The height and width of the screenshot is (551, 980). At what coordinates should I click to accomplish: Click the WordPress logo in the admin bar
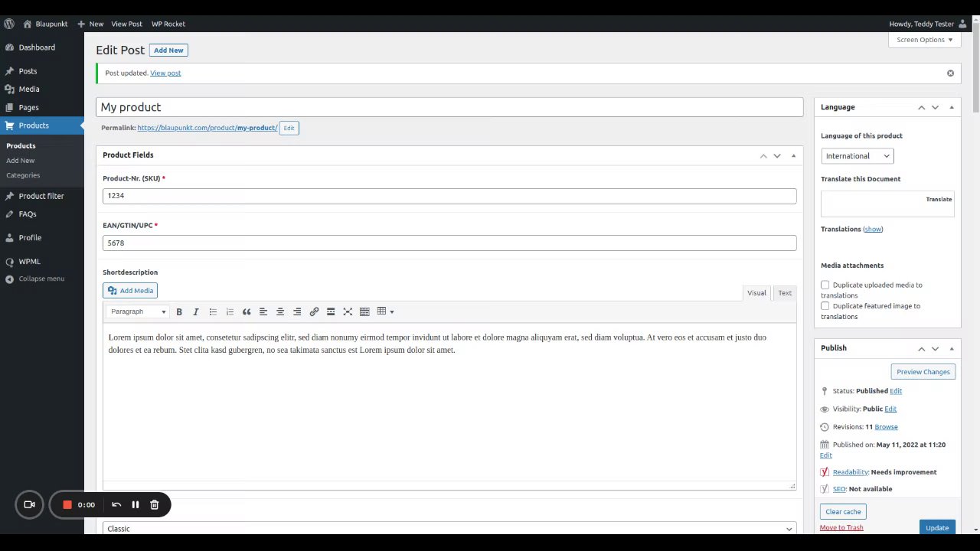pyautogui.click(x=9, y=24)
